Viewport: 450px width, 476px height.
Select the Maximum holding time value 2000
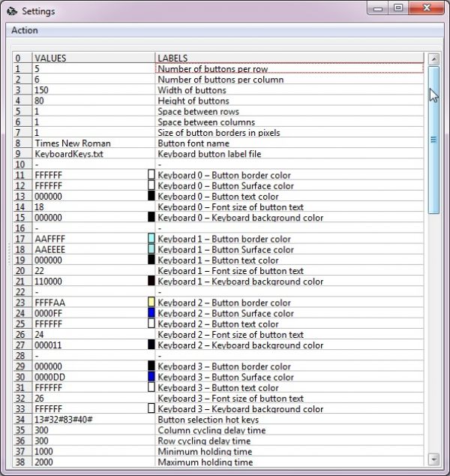[94, 462]
